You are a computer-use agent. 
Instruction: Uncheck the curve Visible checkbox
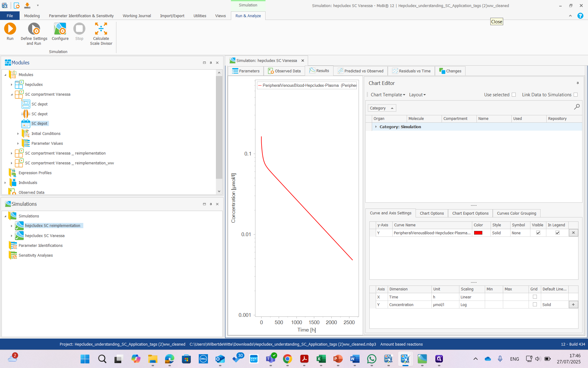(x=538, y=233)
